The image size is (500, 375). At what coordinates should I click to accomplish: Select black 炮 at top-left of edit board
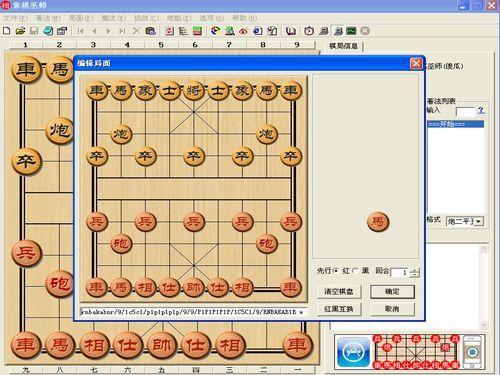(x=121, y=134)
